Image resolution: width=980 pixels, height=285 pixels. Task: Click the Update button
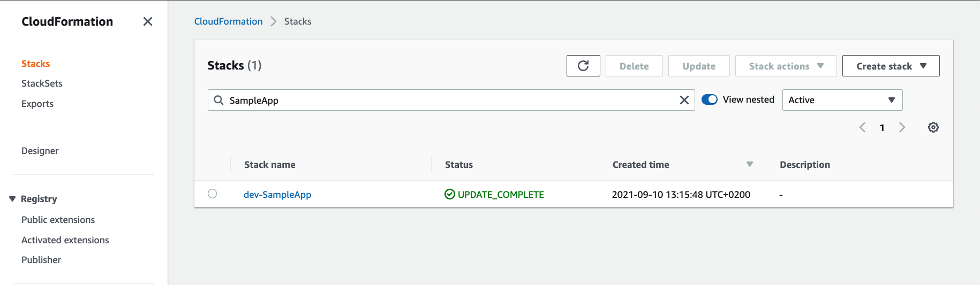[x=699, y=66]
